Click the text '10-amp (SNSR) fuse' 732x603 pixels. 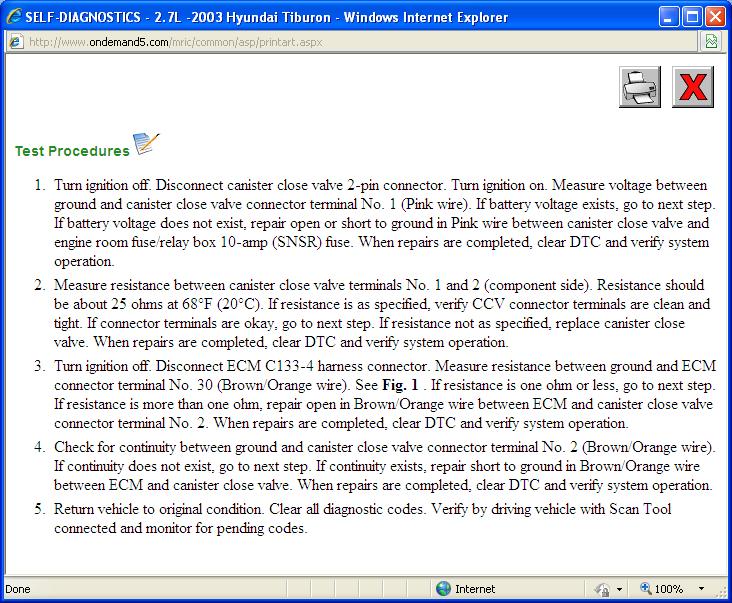pos(285,243)
